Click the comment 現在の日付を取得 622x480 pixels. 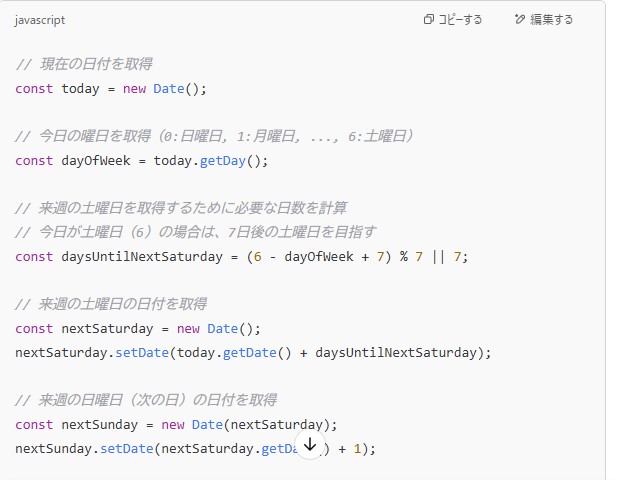point(84,64)
